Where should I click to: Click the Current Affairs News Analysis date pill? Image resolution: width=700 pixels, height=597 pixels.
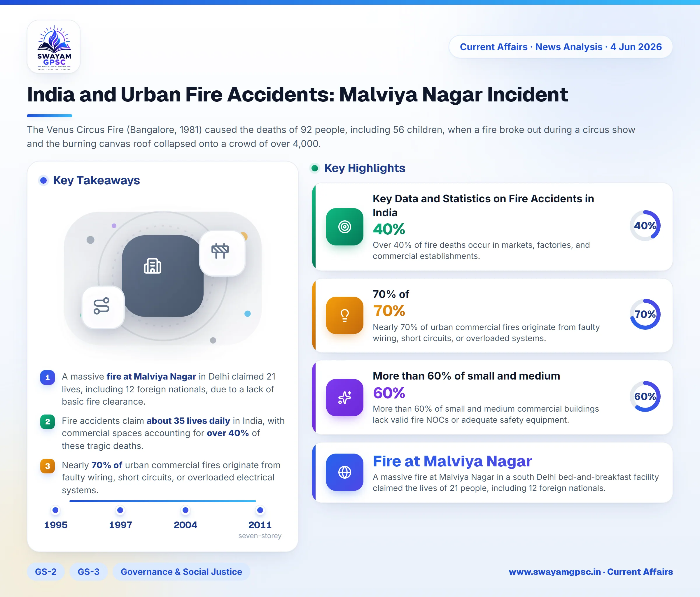(561, 47)
